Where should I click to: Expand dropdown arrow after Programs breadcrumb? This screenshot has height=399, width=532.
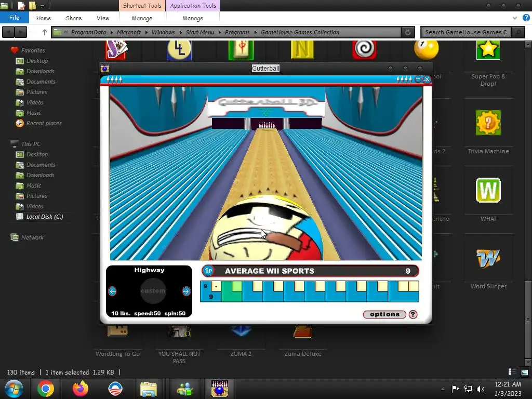click(x=256, y=32)
